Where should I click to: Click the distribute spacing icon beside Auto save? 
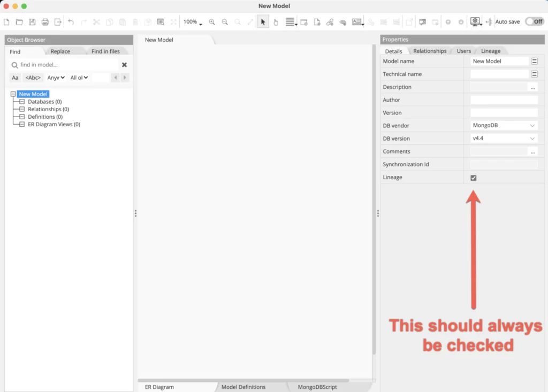489,22
